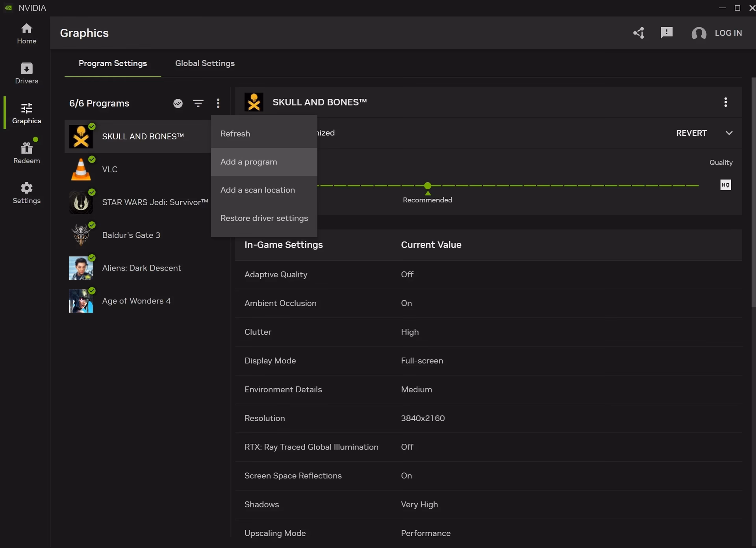Open the Drivers section
Viewport: 756px width, 548px height.
point(26,73)
